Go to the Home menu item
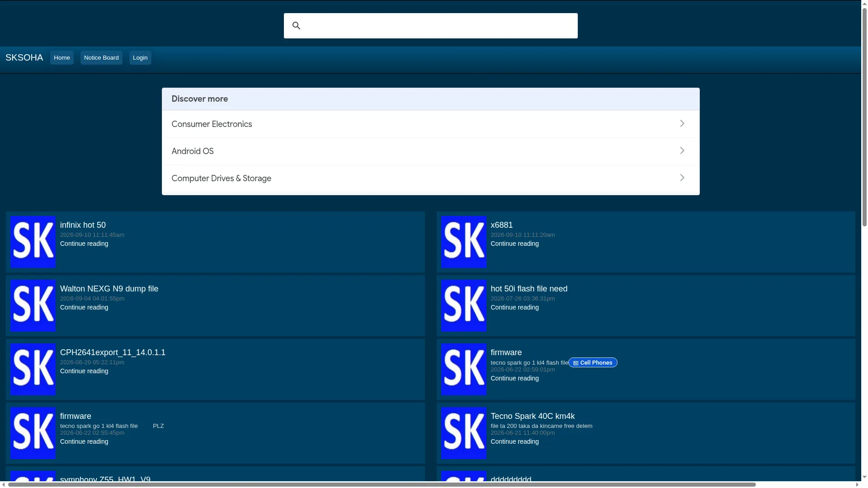Image resolution: width=868 pixels, height=488 pixels. 62,58
